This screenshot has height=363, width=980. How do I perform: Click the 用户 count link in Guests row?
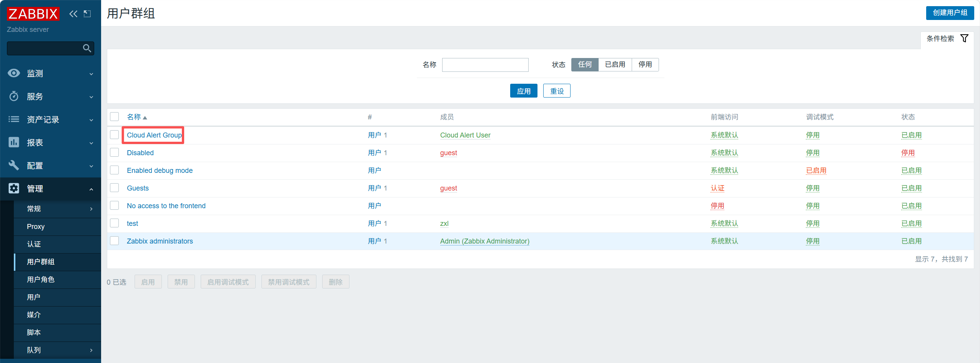point(374,188)
